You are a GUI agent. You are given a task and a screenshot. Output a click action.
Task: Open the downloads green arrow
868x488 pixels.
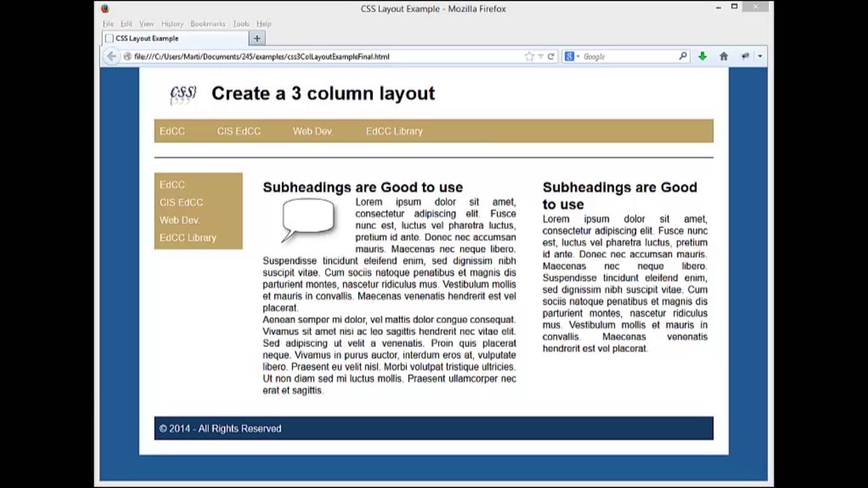(x=703, y=57)
